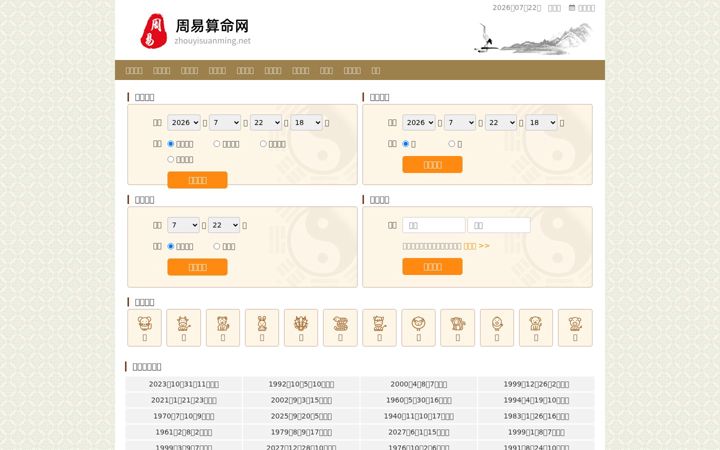Click the orange submit button in the bottom-left form
Screen dimensions: 720x450
pyautogui.click(x=197, y=267)
